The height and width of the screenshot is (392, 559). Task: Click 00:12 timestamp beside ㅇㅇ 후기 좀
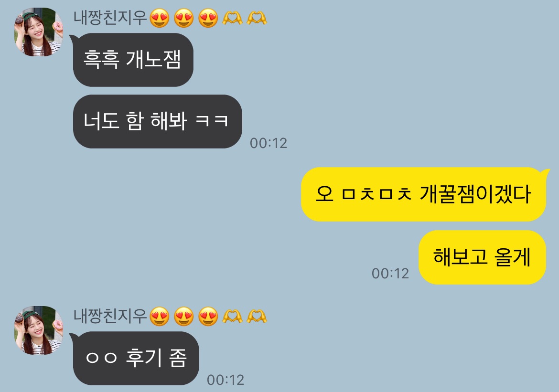tap(226, 380)
